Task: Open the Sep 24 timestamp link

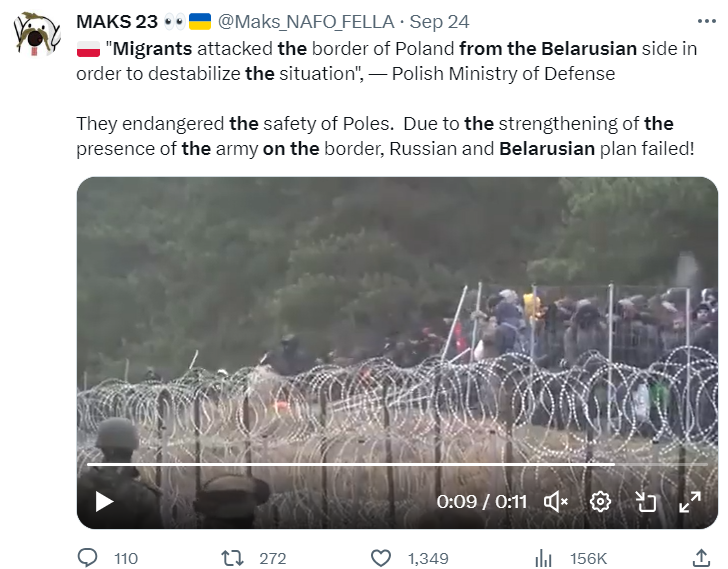Action: (439, 22)
